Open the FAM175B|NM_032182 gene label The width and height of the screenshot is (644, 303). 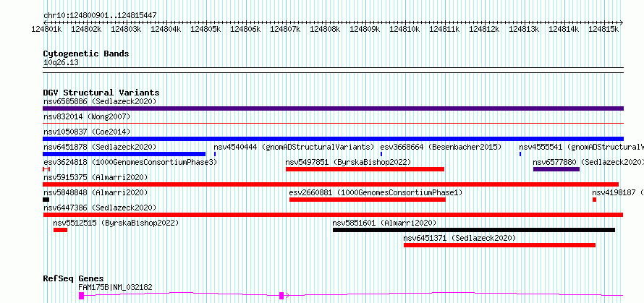pyautogui.click(x=115, y=287)
